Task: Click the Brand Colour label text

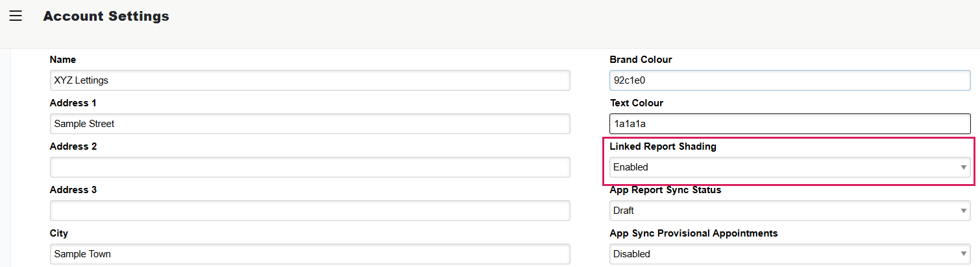Action: point(641,60)
